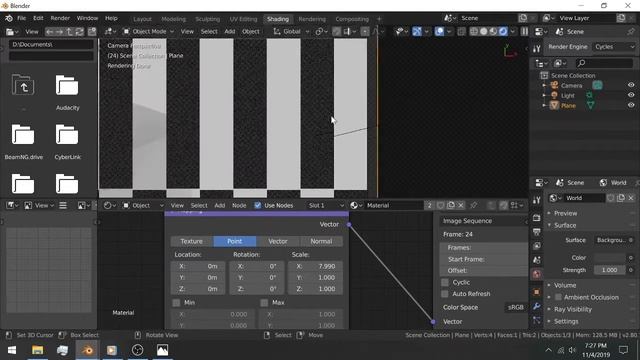Select the Vector mapping type button
Viewport: 640px width, 360px height.
point(278,241)
